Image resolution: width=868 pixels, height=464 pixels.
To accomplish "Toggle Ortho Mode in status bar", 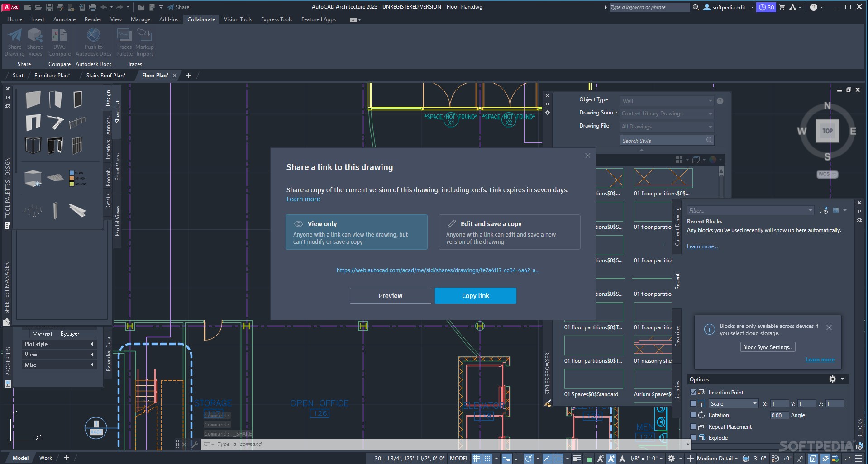I will click(517, 458).
